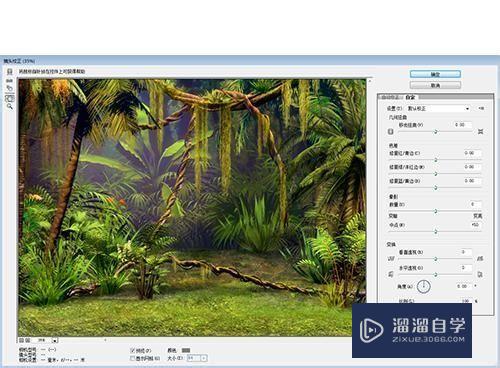Click the jungle preview image

click(192, 207)
